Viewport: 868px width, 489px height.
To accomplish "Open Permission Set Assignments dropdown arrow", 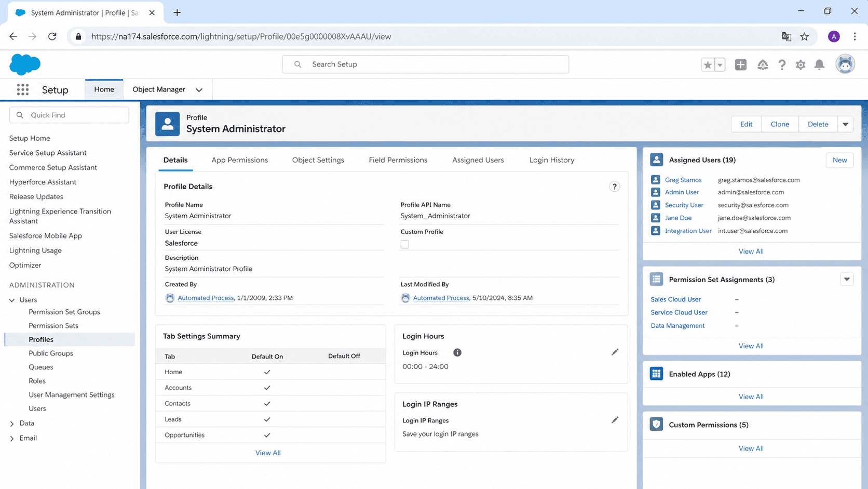I will [847, 279].
